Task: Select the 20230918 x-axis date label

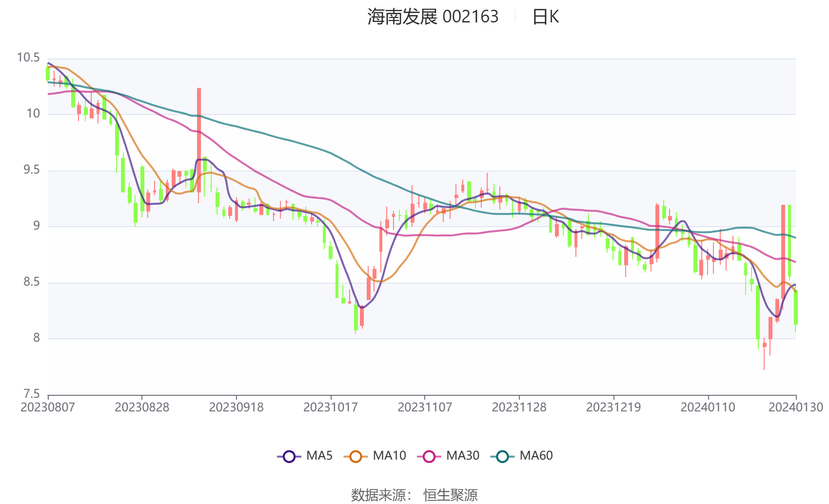Action: click(x=237, y=407)
